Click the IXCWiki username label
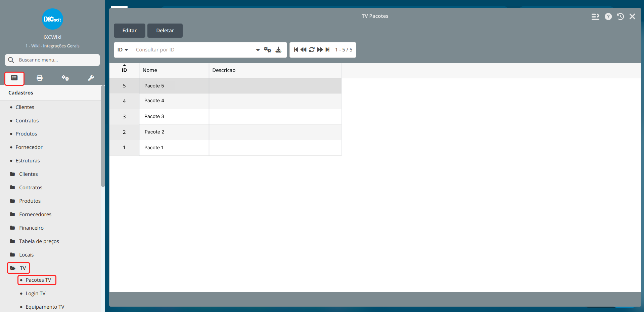The height and width of the screenshot is (312, 644). pyautogui.click(x=52, y=37)
